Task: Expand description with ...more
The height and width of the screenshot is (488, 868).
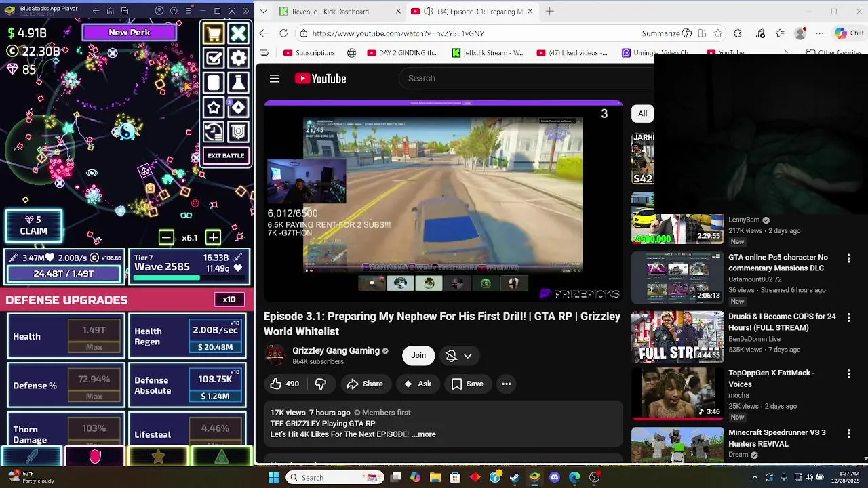Action: (x=424, y=434)
